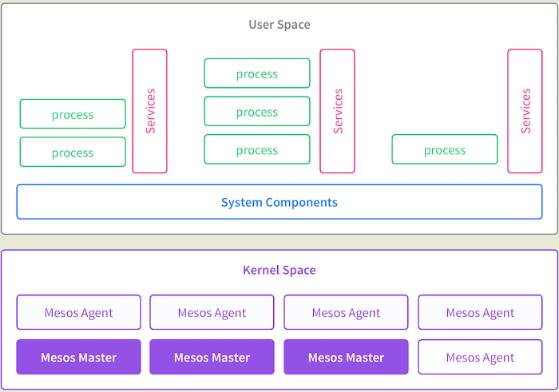Click Services bar beside the lone process box
Viewport: 559px width, 392px height.
[x=525, y=111]
